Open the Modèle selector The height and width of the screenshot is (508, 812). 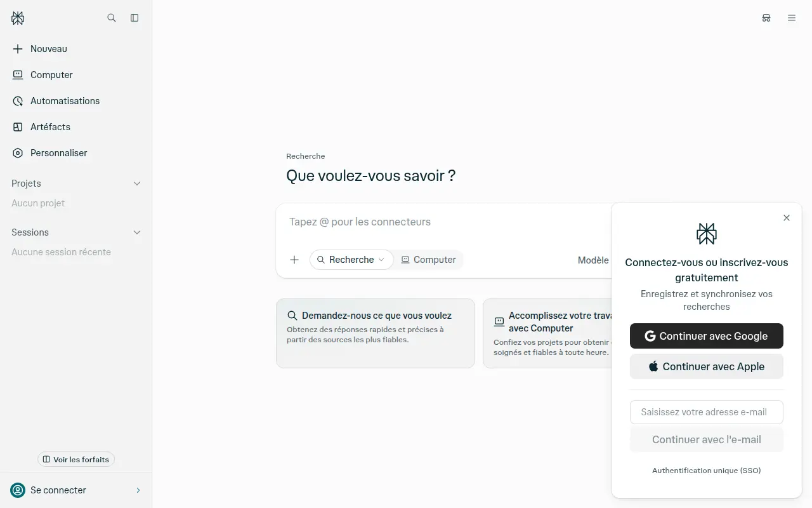(593, 260)
